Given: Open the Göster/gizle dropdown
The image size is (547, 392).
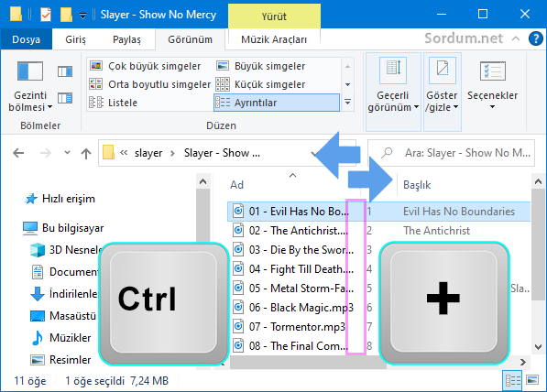Looking at the screenshot, I should [443, 92].
